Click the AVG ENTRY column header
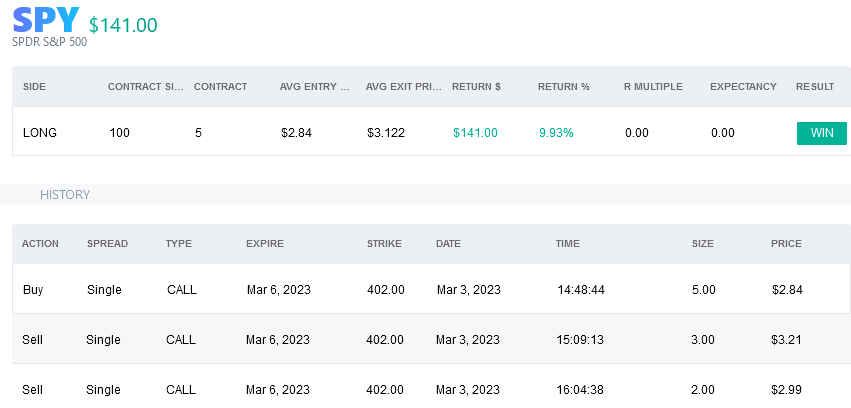 coord(315,87)
